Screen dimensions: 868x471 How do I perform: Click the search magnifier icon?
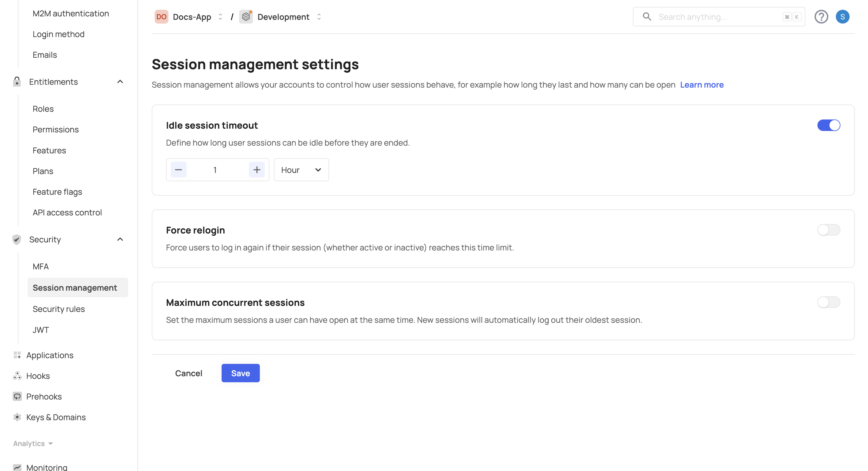point(647,16)
